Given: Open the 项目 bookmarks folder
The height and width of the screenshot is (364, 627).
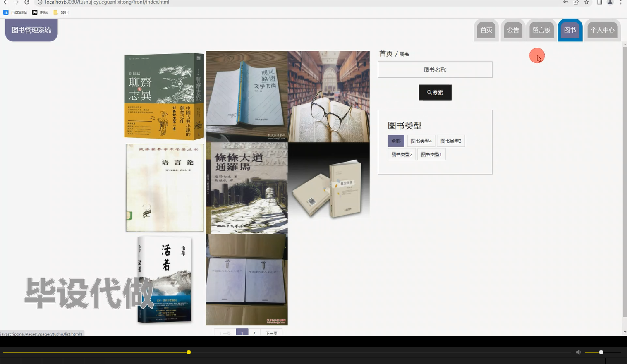Looking at the screenshot, I should (61, 12).
